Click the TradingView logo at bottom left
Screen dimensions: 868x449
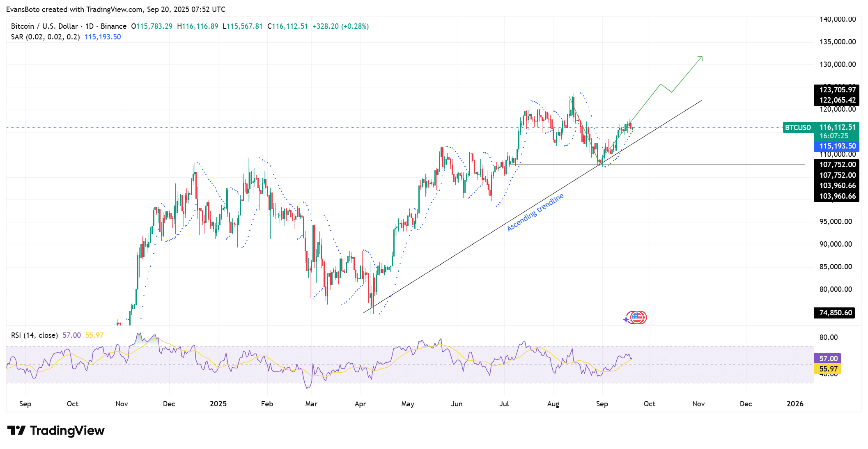(x=56, y=430)
